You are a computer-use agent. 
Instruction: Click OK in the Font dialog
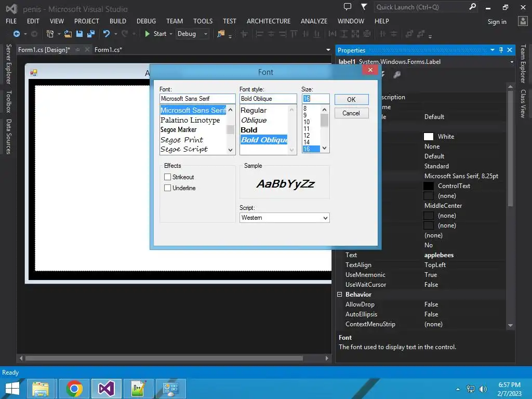pyautogui.click(x=352, y=99)
